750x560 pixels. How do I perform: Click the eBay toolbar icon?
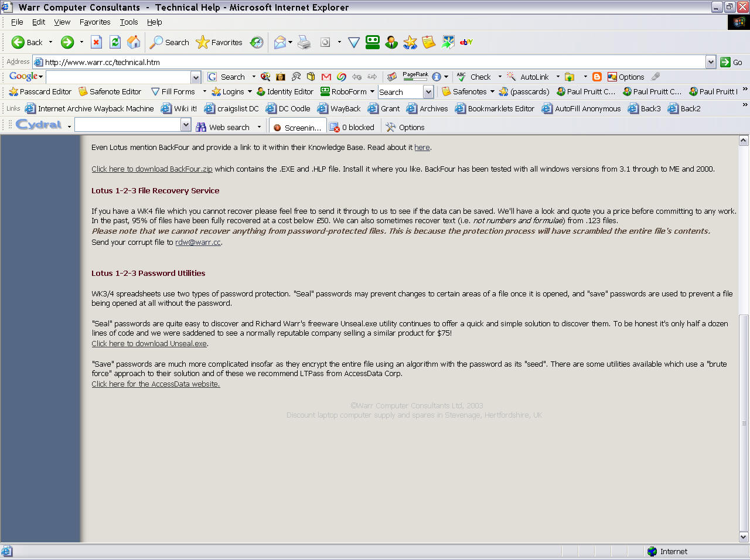(x=466, y=42)
